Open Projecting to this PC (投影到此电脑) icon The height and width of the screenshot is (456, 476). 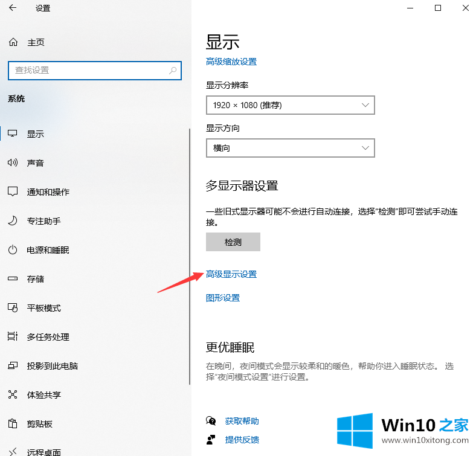[x=13, y=366]
